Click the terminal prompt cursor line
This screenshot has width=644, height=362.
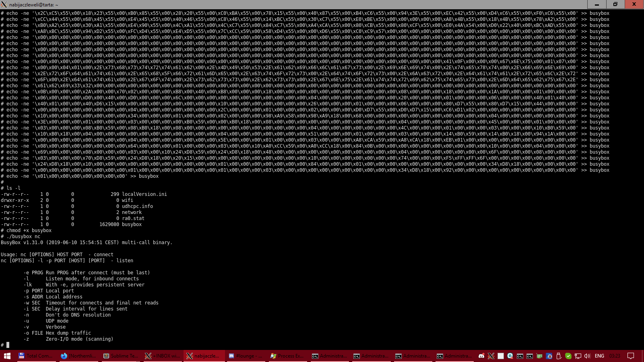[x=8, y=345]
